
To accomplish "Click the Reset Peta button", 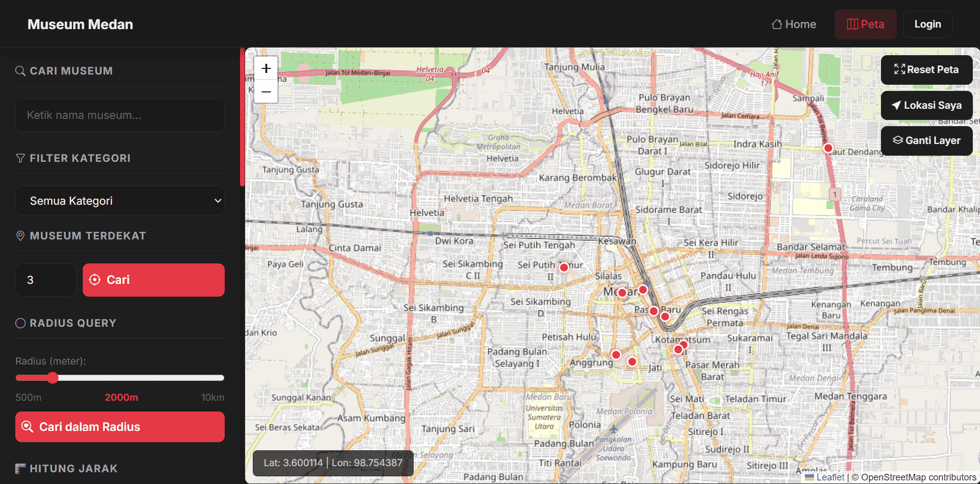I will pyautogui.click(x=926, y=70).
